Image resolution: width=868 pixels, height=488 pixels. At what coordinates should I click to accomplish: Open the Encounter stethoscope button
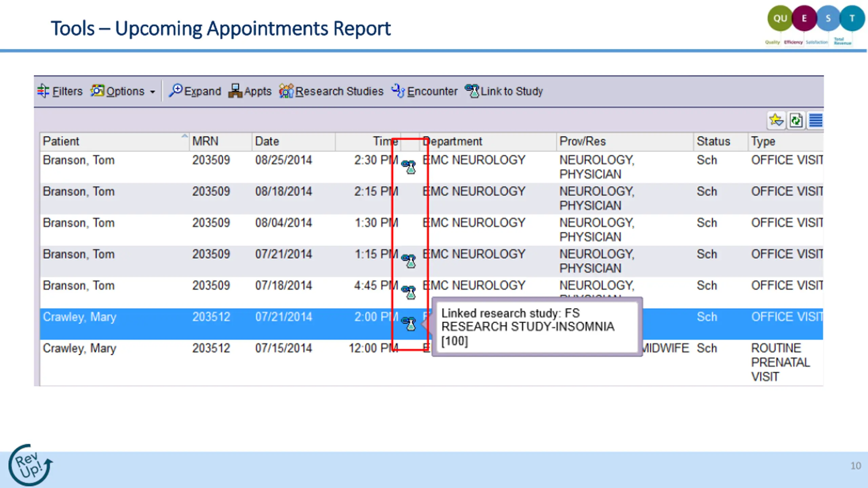point(424,91)
